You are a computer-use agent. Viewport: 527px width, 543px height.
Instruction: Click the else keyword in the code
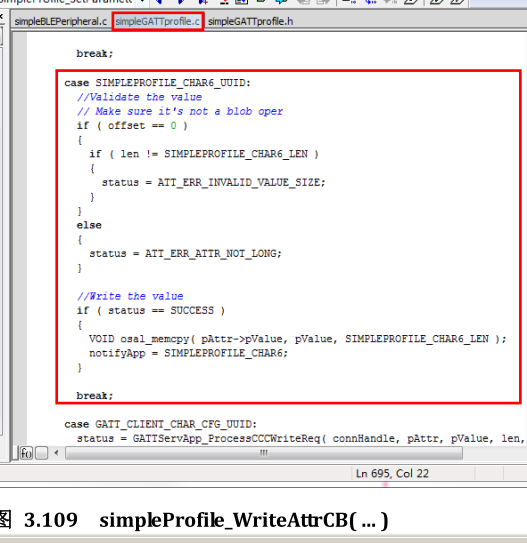89,225
